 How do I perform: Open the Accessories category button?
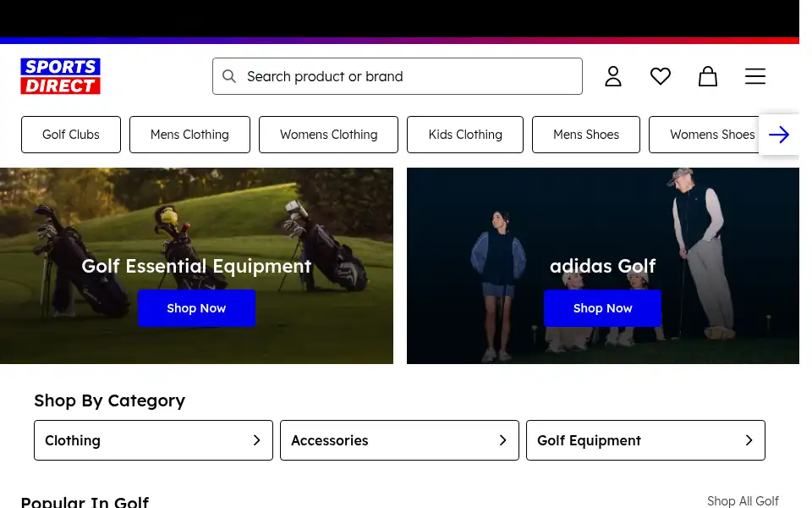(399, 440)
